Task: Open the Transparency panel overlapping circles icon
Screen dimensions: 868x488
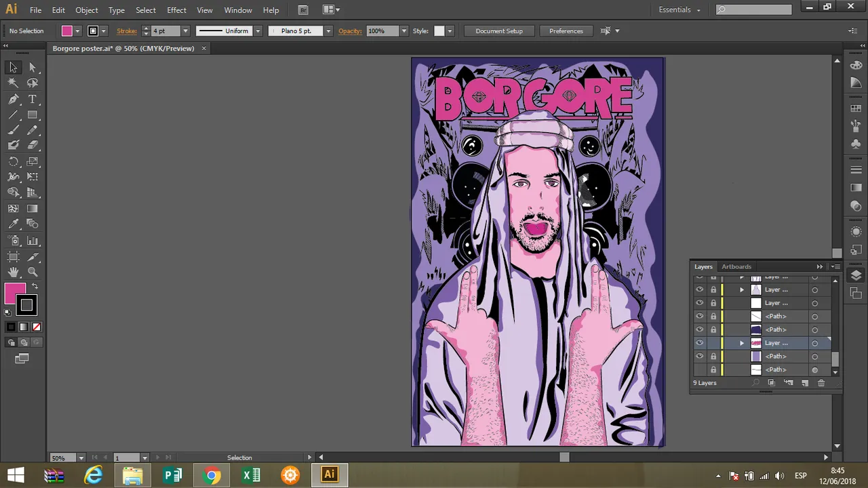Action: 856,206
